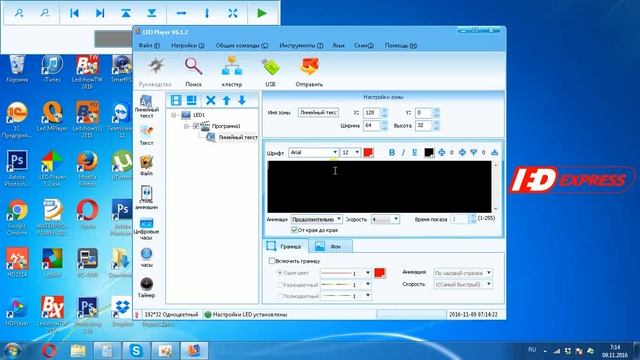Click the USB export icon

pyautogui.click(x=270, y=66)
